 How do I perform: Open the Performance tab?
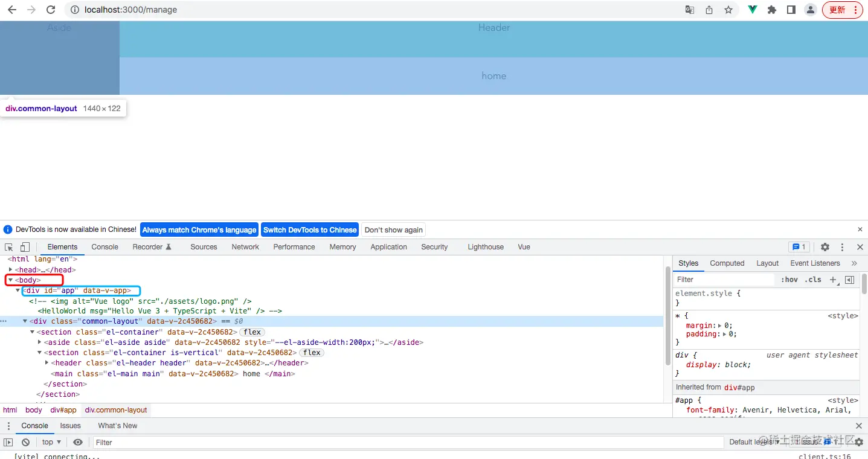[294, 247]
